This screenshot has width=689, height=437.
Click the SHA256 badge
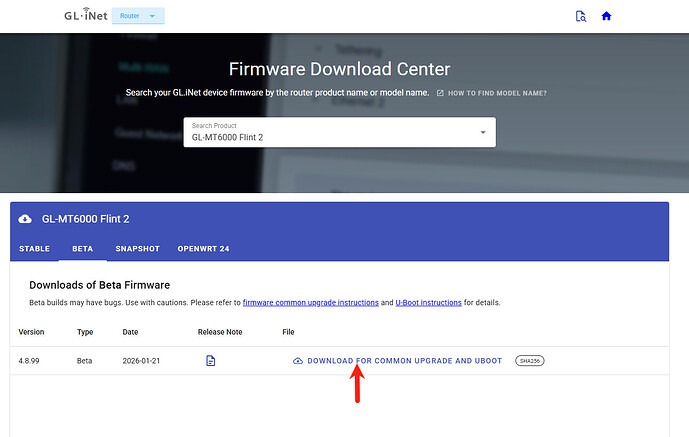click(x=529, y=361)
